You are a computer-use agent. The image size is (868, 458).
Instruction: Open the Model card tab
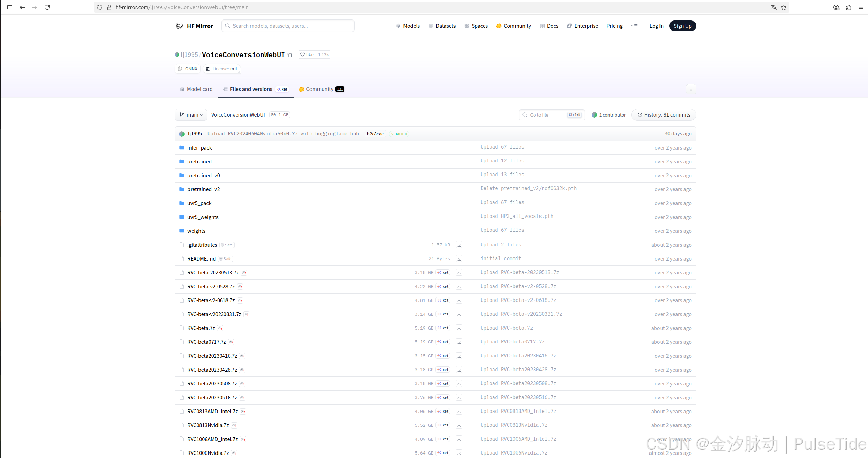tap(196, 89)
